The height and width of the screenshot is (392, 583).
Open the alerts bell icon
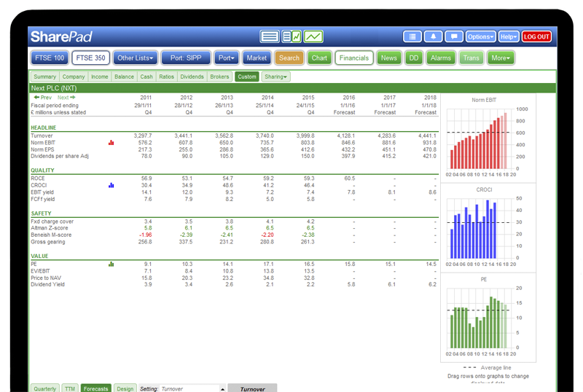pos(434,36)
